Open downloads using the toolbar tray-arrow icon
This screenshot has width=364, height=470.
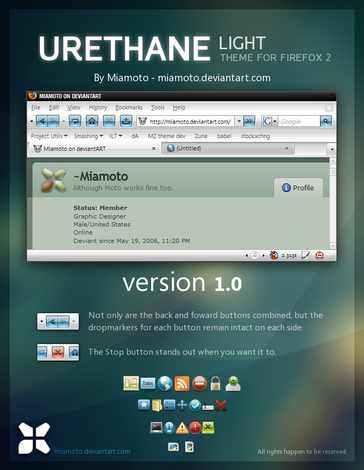126,121
